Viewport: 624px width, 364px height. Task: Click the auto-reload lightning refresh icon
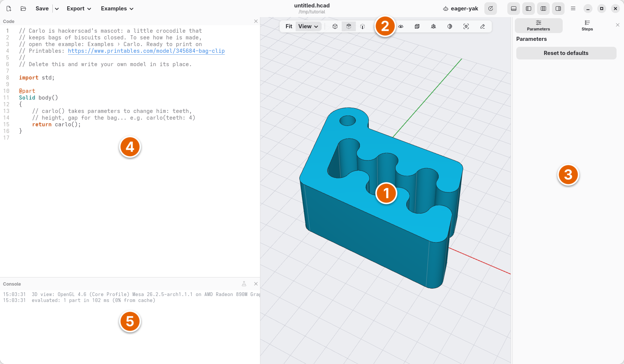click(491, 9)
